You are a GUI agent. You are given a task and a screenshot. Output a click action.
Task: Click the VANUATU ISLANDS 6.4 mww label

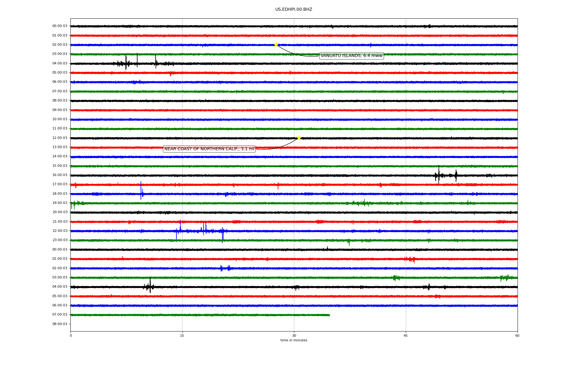tap(351, 56)
